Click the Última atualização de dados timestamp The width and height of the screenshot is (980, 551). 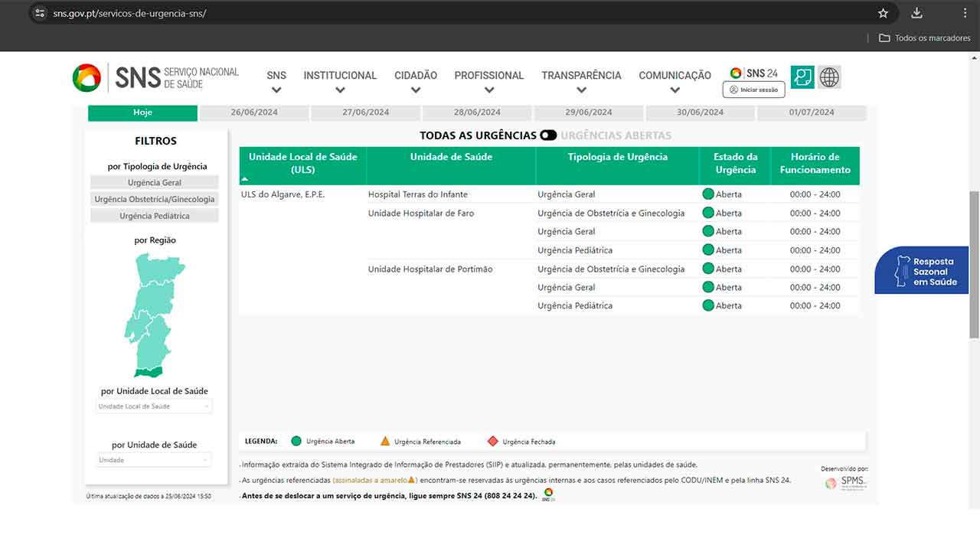coord(149,496)
